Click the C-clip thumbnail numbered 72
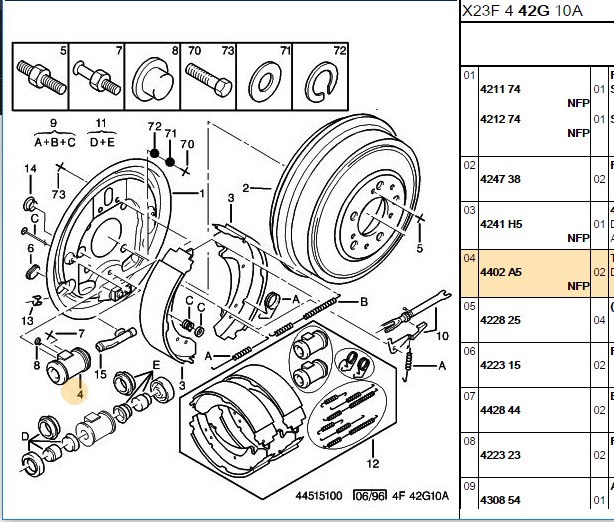The image size is (614, 522). click(x=320, y=76)
